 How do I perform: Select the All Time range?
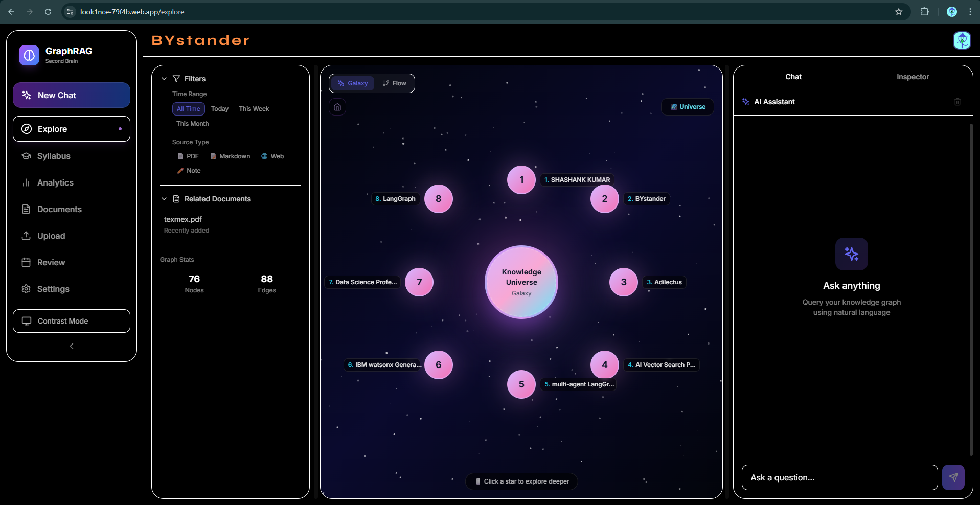click(x=189, y=109)
